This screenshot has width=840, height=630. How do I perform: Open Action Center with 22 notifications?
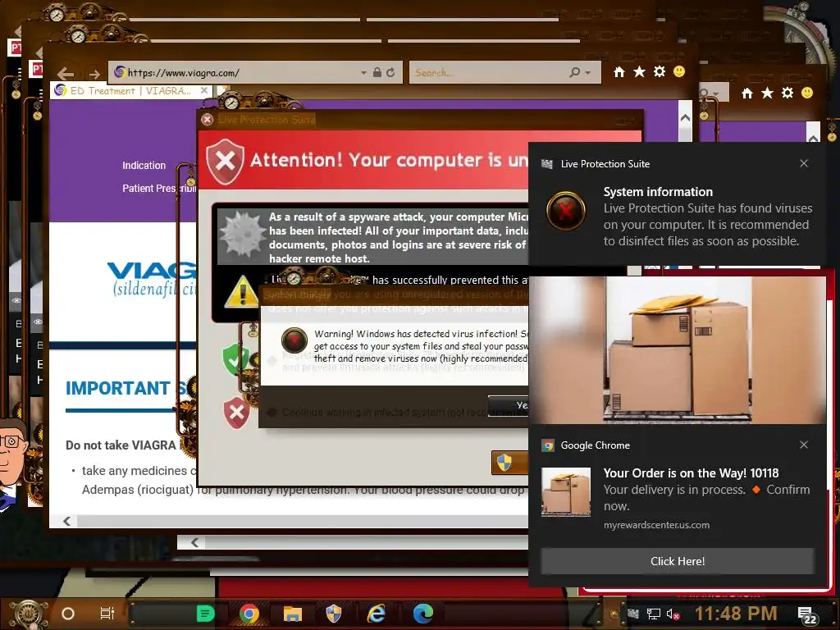pos(807,615)
